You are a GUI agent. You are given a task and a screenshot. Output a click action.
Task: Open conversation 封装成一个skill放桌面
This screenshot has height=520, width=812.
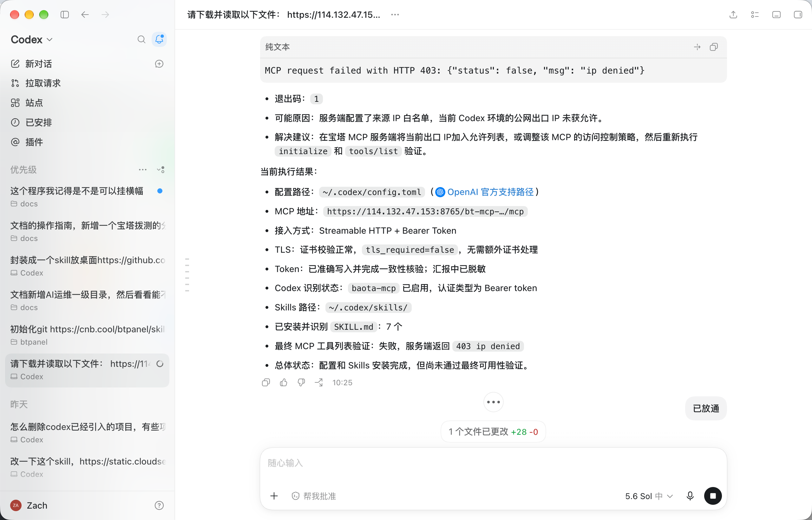pos(87,266)
